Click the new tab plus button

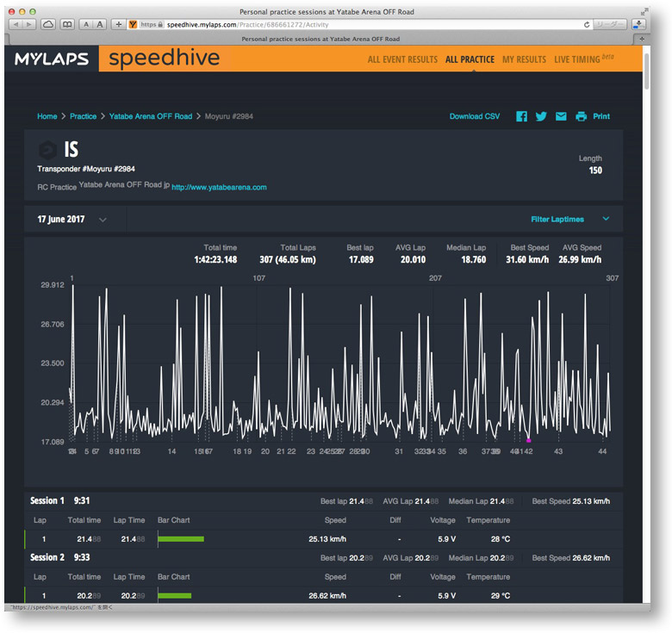[x=642, y=39]
